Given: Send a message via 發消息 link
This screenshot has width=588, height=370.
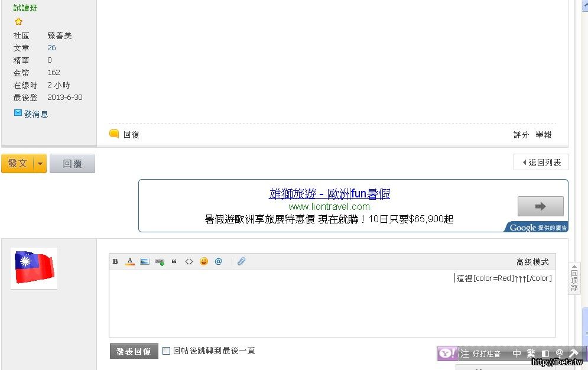Looking at the screenshot, I should [35, 114].
